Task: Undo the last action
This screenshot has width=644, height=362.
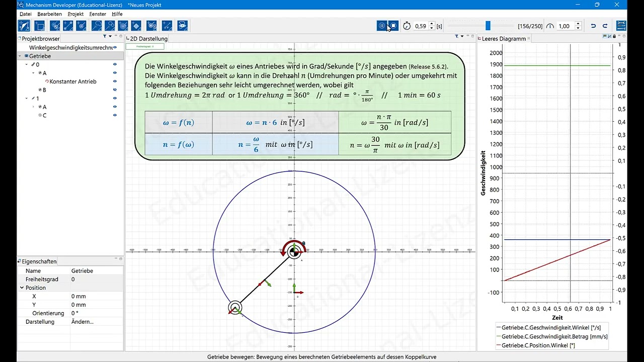Action: coord(593,26)
